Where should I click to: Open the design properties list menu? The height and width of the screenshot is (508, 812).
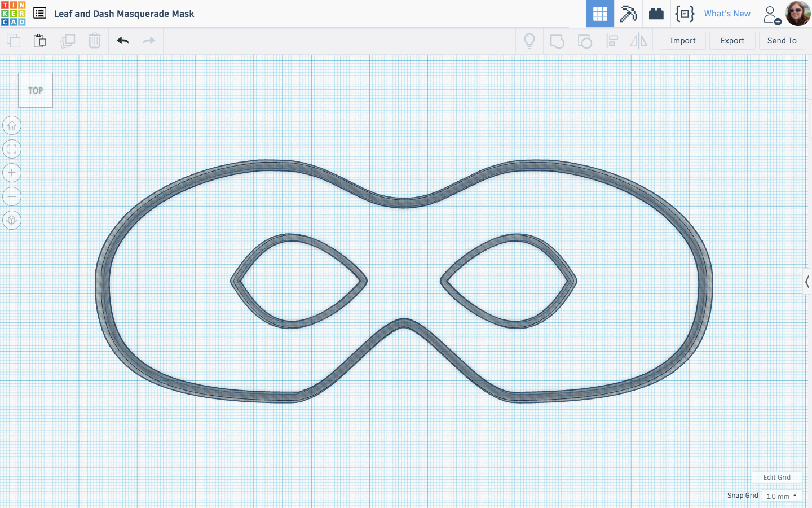(39, 13)
